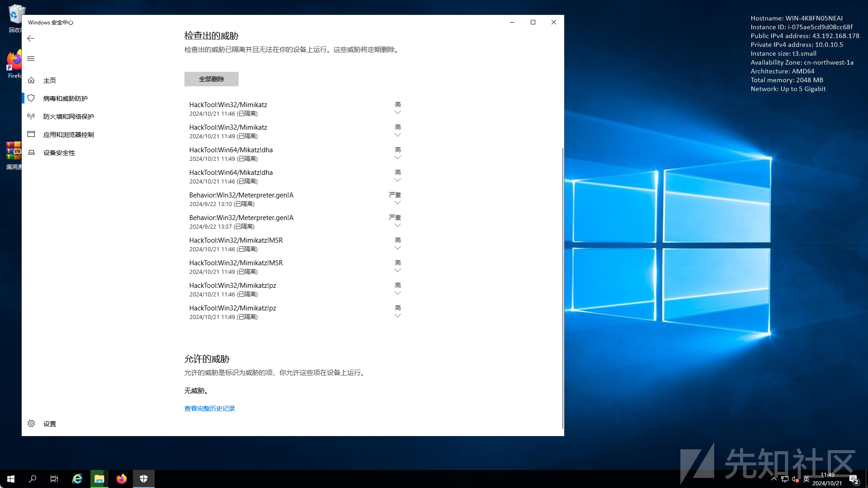Click the 全部删除 button
The width and height of the screenshot is (868, 488).
(212, 79)
